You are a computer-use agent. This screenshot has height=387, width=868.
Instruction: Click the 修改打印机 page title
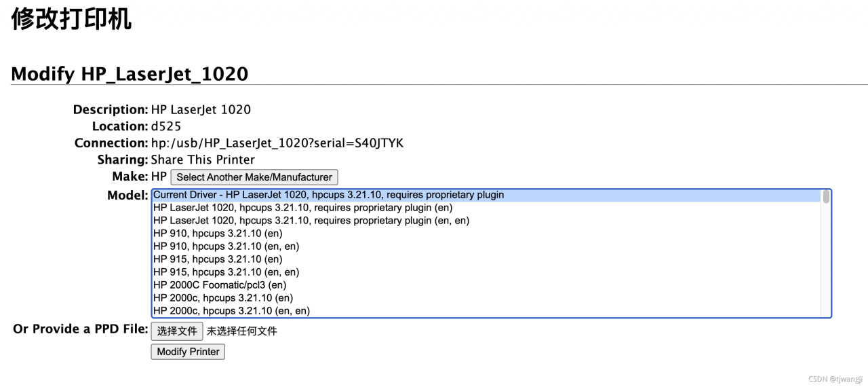[x=71, y=19]
